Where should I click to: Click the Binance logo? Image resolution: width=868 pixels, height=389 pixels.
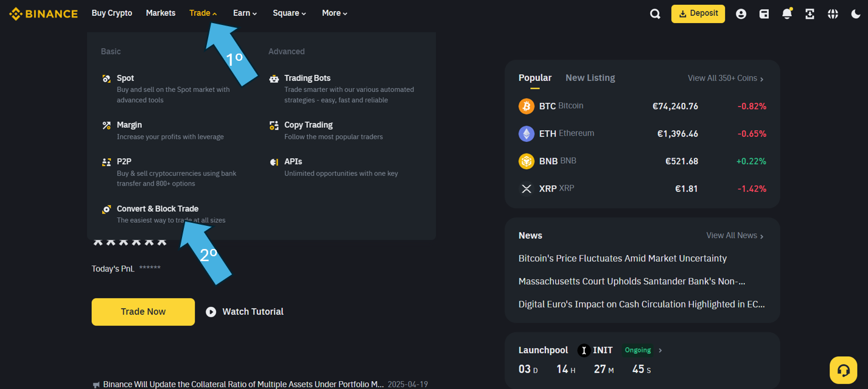coord(43,13)
